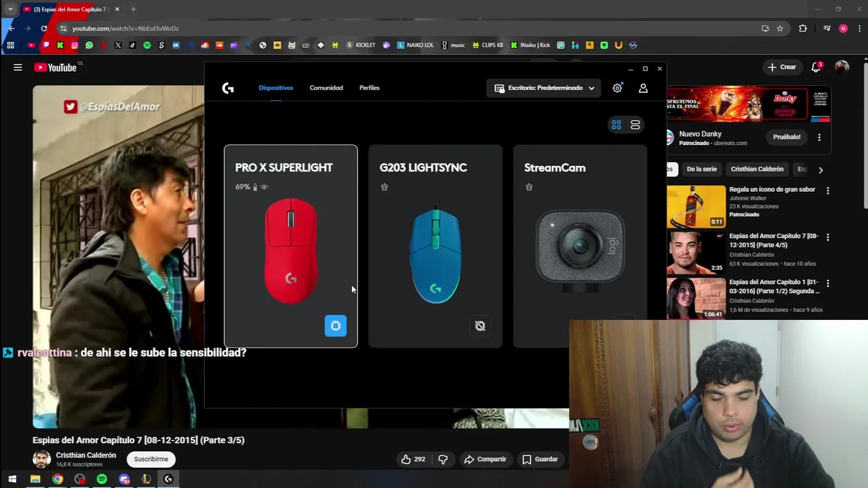This screenshot has height=488, width=868.
Task: Click Suscribirme button
Action: tap(151, 459)
